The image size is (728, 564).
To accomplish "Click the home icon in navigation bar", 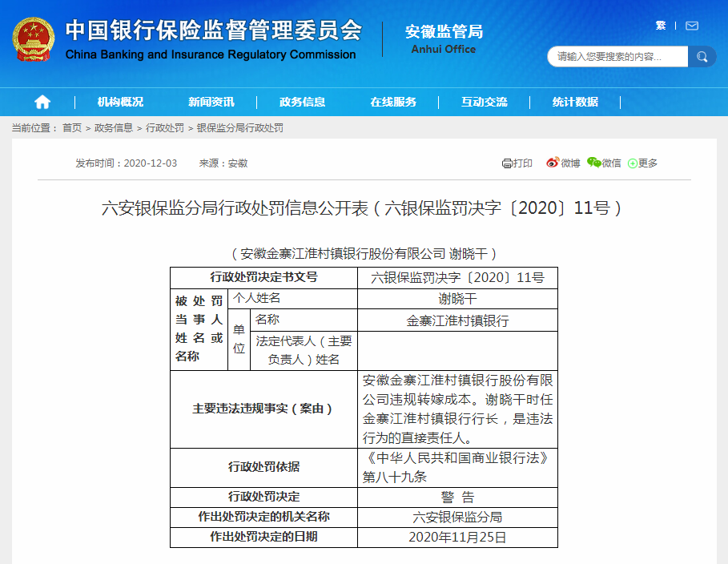I will [x=42, y=102].
